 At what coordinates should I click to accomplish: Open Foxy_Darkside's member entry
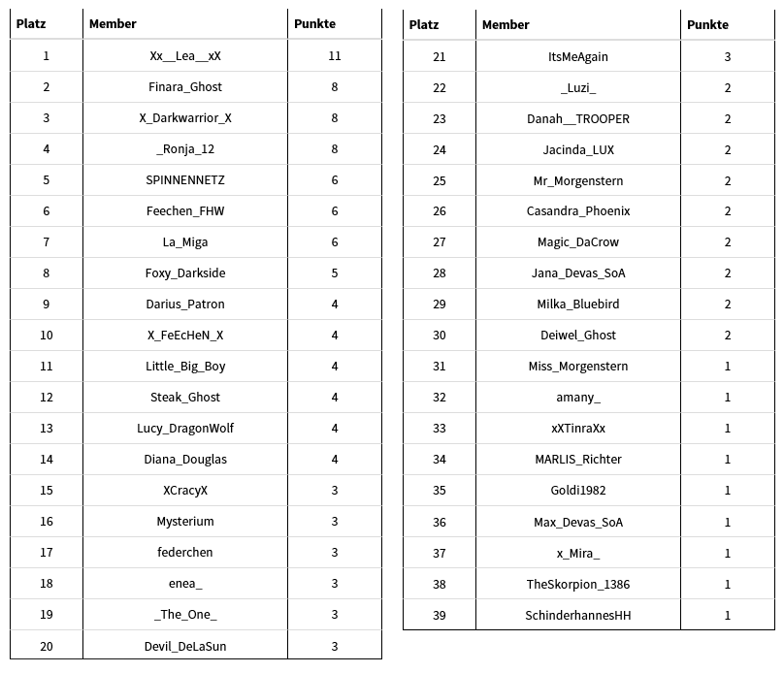coord(185,273)
